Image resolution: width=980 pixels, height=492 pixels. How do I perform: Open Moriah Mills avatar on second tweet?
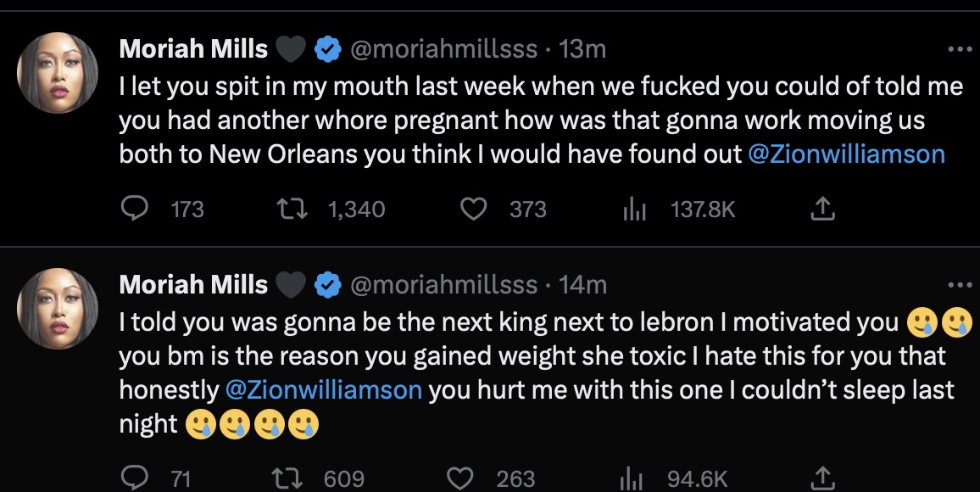point(58,309)
